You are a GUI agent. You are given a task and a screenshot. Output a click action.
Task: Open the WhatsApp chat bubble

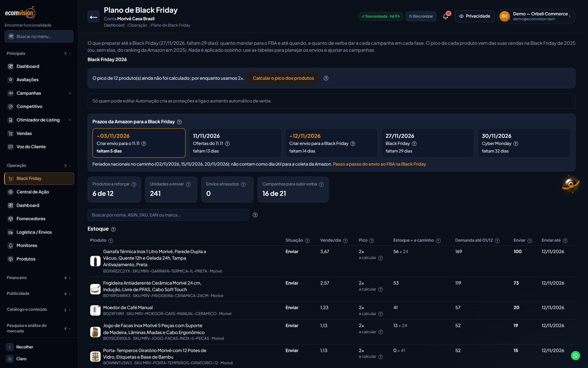pos(576,355)
